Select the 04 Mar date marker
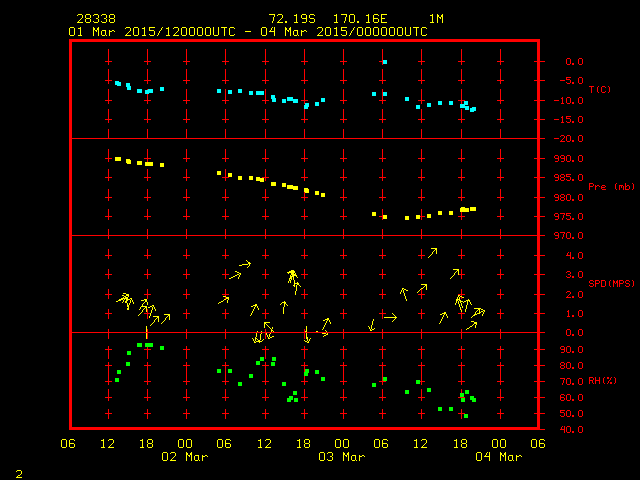The height and width of the screenshot is (480, 640). click(498, 456)
